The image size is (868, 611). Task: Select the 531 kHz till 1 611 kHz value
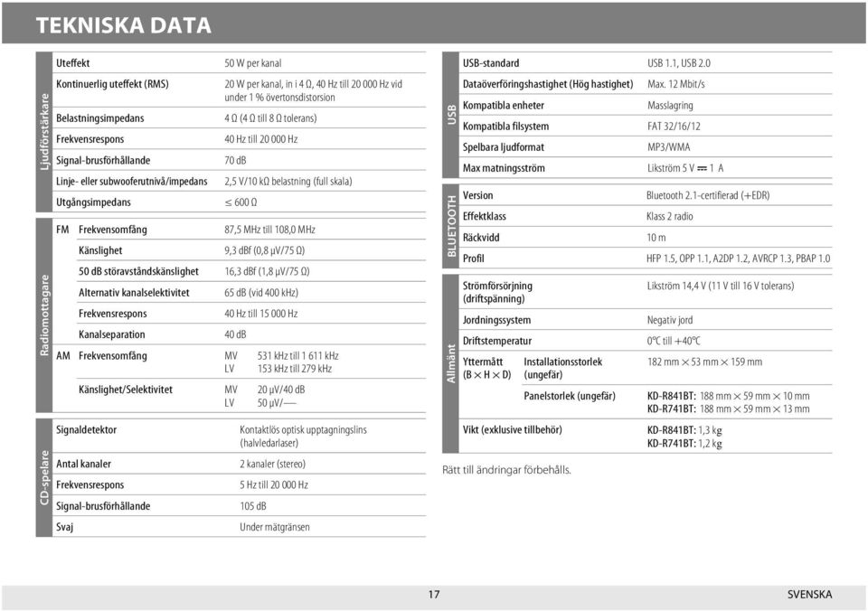coord(297,356)
